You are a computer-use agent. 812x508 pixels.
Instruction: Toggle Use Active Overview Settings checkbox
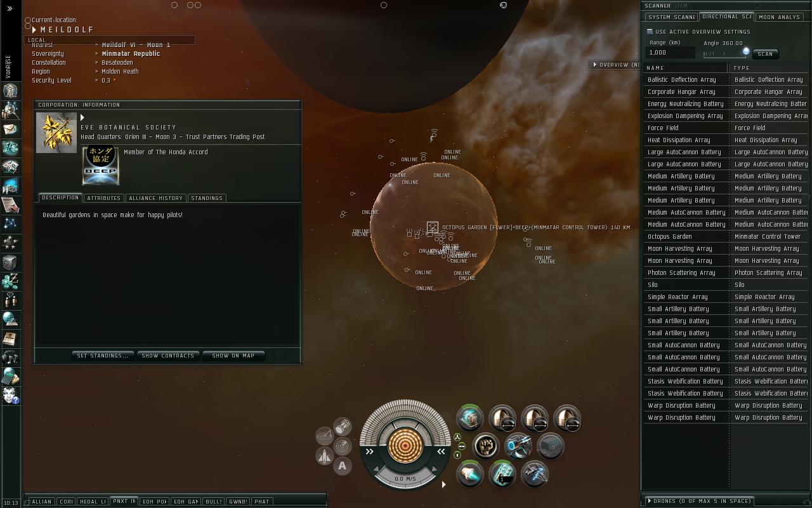650,32
